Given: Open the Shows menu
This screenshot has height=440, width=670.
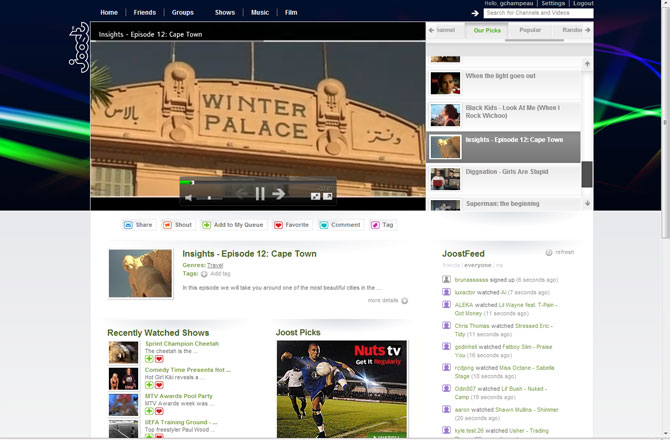Looking at the screenshot, I should pyautogui.click(x=225, y=12).
